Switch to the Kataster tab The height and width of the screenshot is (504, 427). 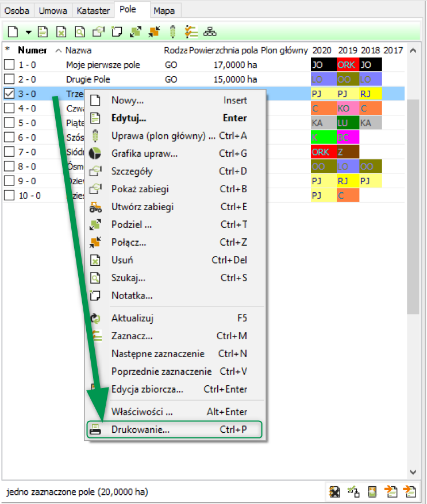[93, 10]
